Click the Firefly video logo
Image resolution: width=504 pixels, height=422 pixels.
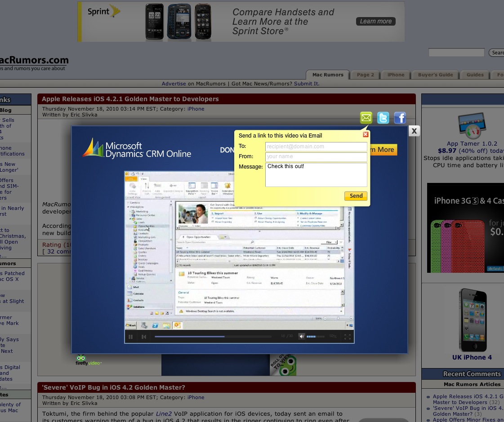tap(88, 360)
